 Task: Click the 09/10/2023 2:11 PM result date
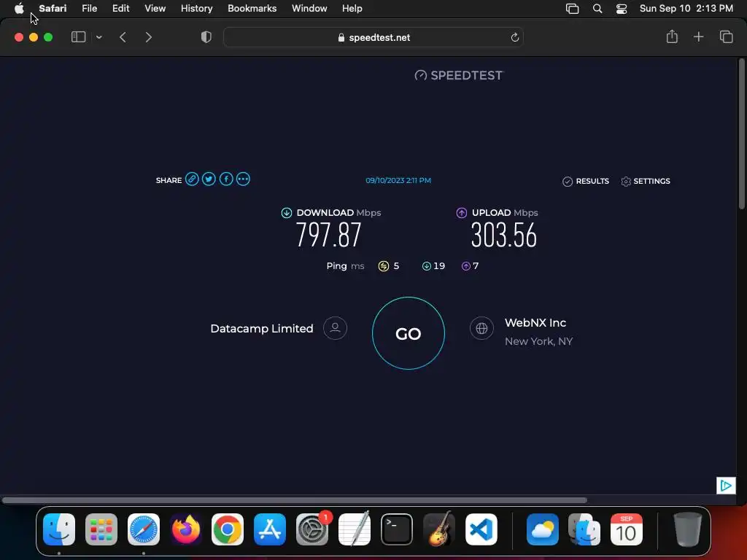(398, 181)
